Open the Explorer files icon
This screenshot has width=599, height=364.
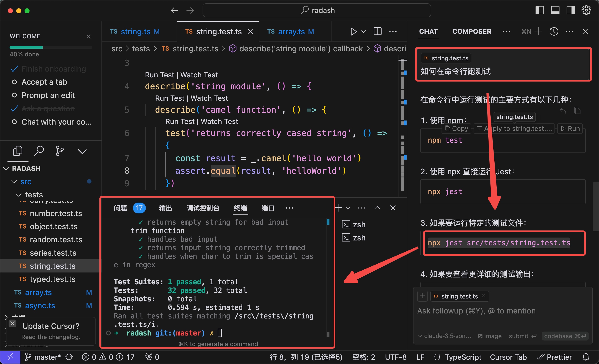point(18,151)
